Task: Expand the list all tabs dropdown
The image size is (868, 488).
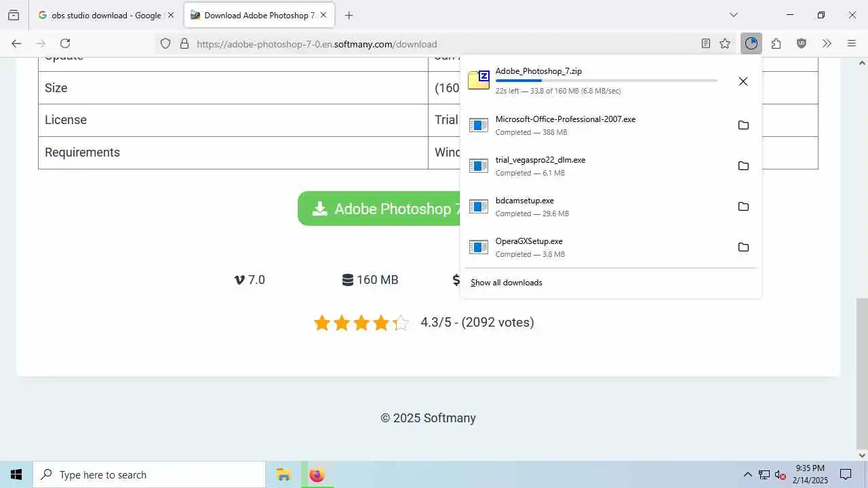Action: [734, 15]
